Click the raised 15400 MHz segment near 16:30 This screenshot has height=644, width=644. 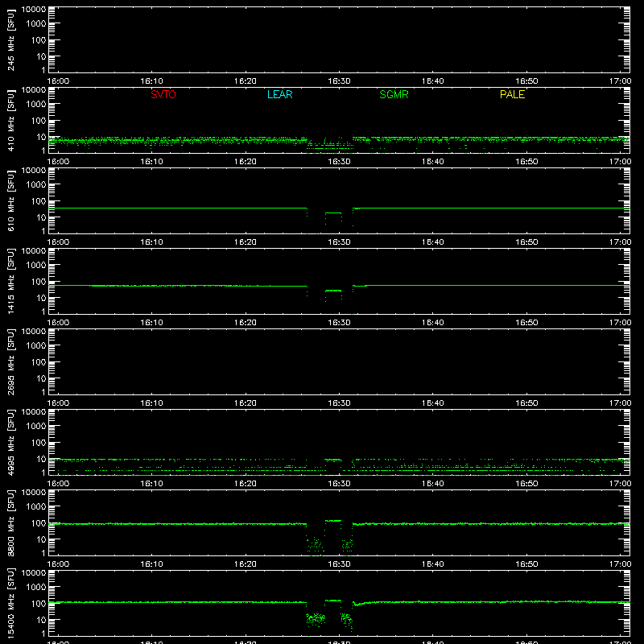pos(333,601)
